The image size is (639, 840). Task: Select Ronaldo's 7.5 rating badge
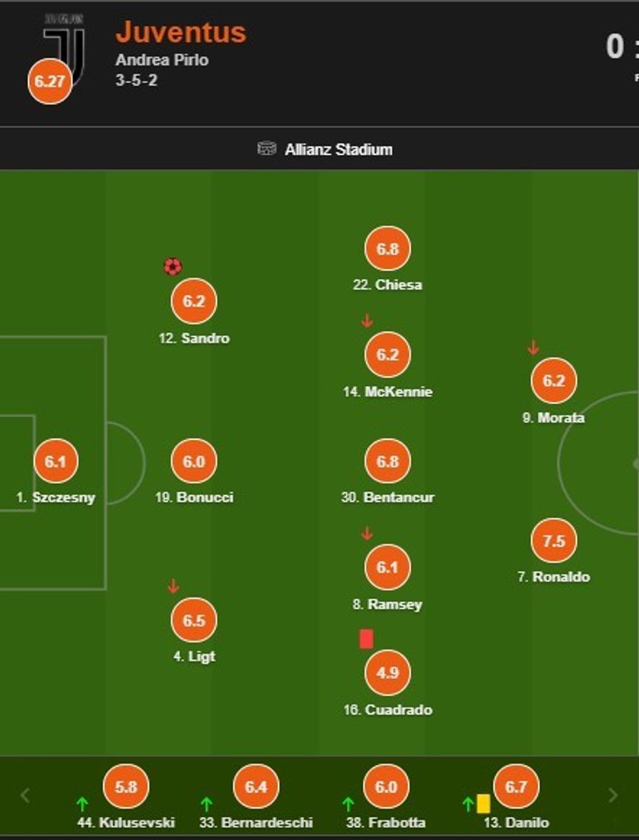coord(554,541)
